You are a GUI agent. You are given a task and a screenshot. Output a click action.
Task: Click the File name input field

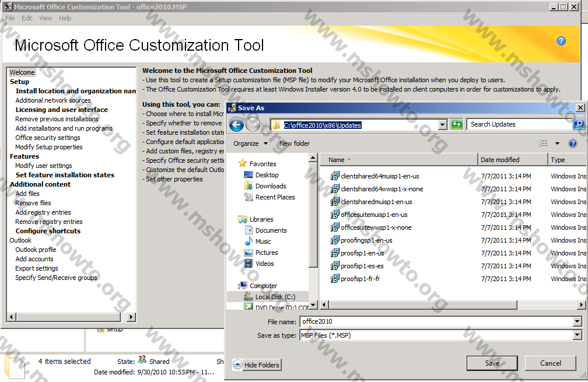(x=436, y=321)
